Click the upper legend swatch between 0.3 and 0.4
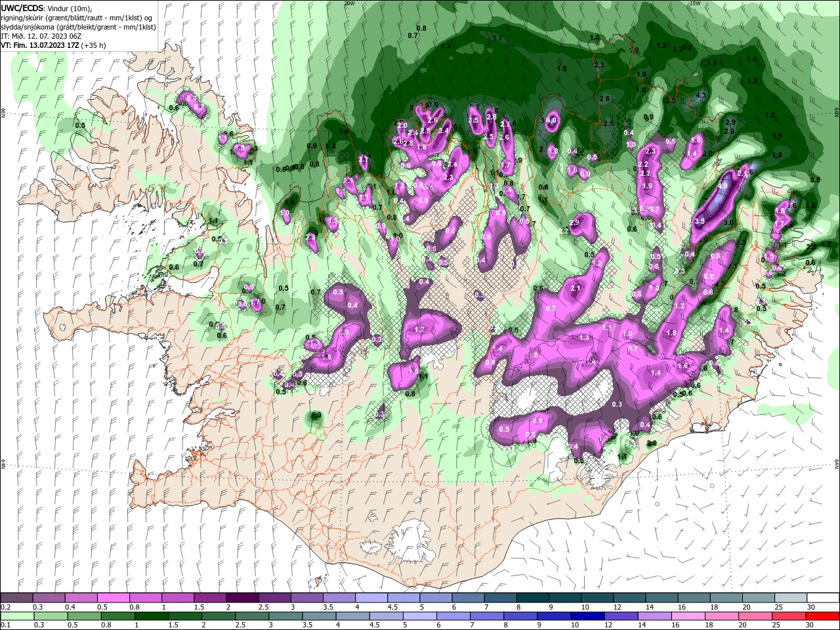Image resolution: width=840 pixels, height=630 pixels. tap(49, 598)
